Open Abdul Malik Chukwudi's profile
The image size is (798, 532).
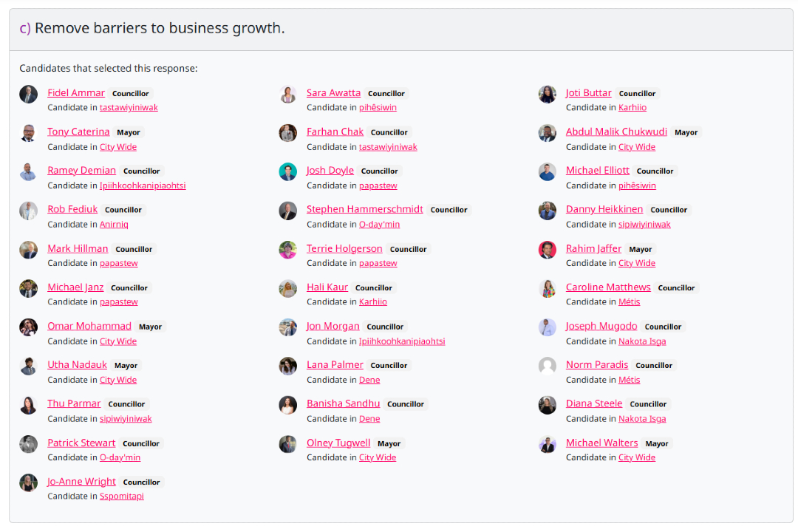[616, 132]
